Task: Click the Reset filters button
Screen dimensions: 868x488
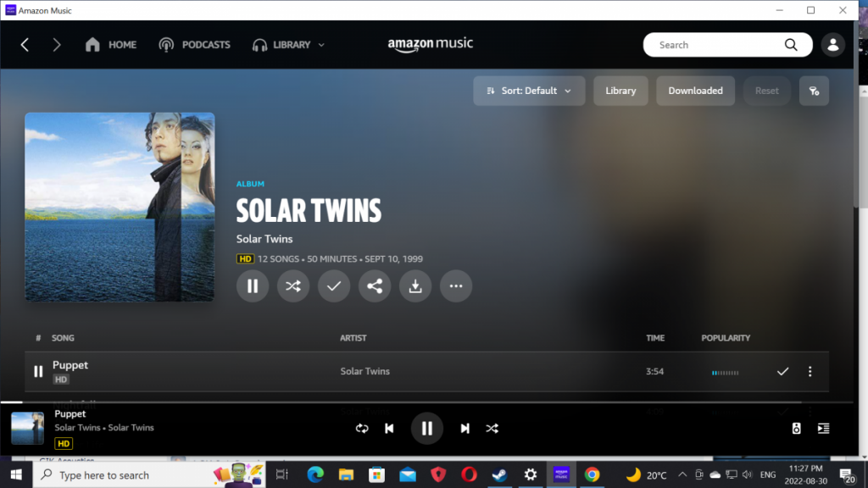Action: point(766,91)
